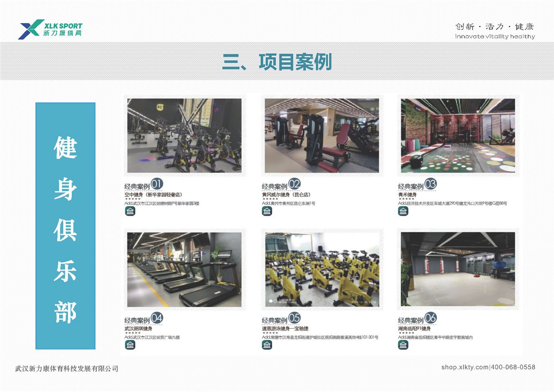Open the treadmill row photo for case 04
Screen dimensions: 554x392
(x=184, y=270)
